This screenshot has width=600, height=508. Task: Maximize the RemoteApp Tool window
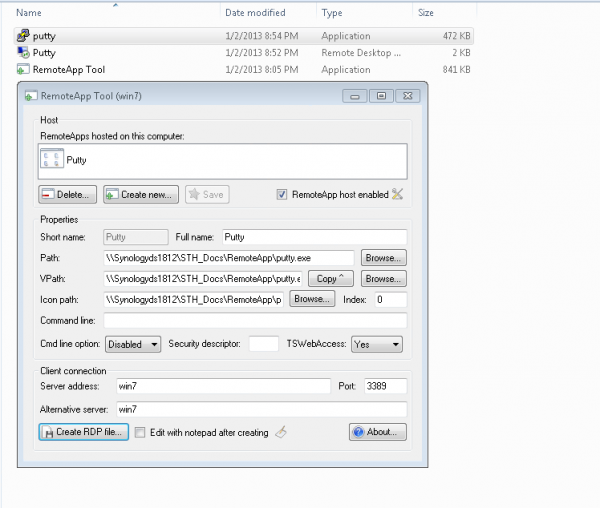[x=381, y=96]
